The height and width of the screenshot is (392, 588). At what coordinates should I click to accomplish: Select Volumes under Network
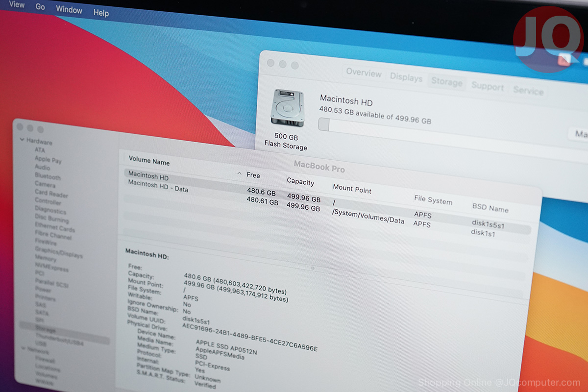tap(46, 375)
